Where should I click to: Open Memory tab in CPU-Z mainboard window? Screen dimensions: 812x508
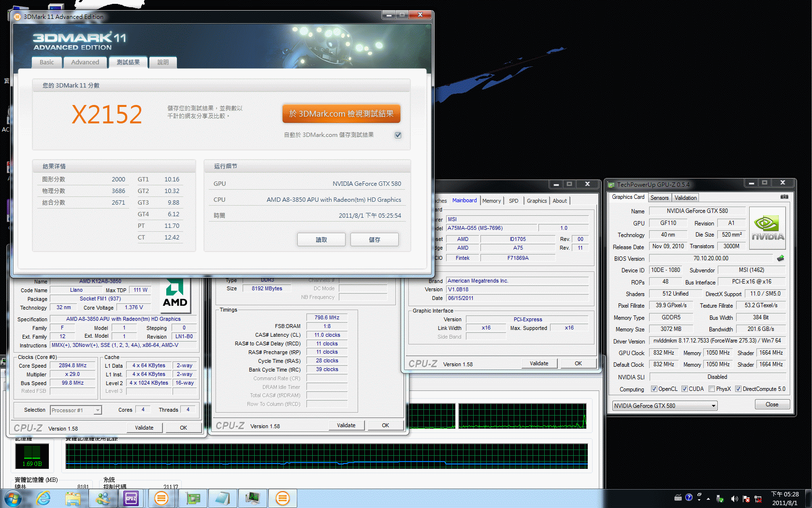click(x=492, y=201)
